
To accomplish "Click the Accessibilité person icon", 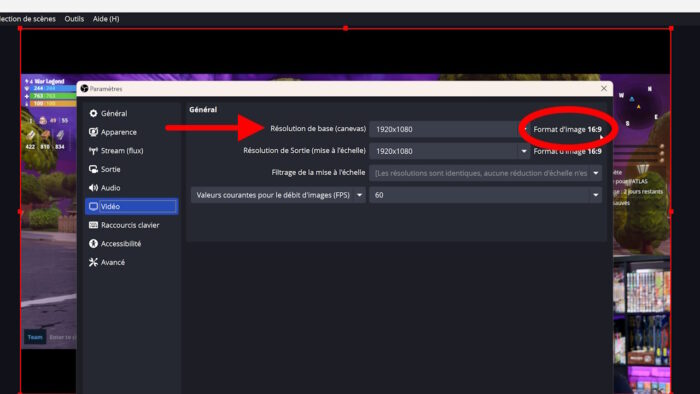I will [93, 244].
